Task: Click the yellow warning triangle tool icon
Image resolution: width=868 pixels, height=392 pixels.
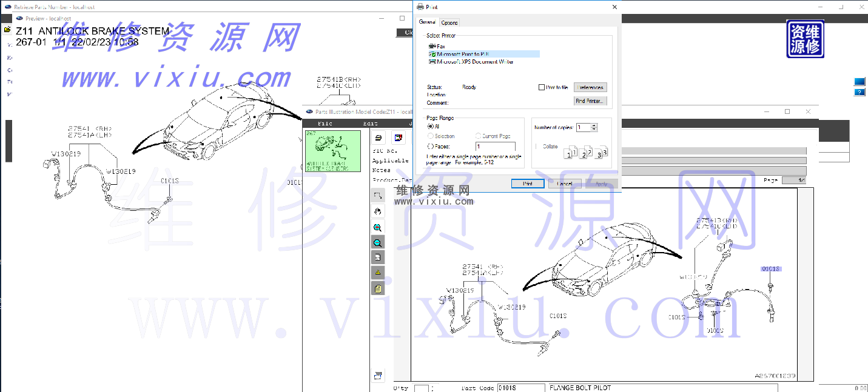Action: point(378,273)
